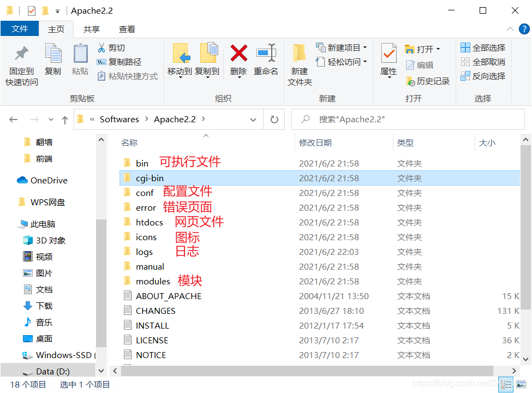Click Invert selection (反向选择)

point(483,76)
